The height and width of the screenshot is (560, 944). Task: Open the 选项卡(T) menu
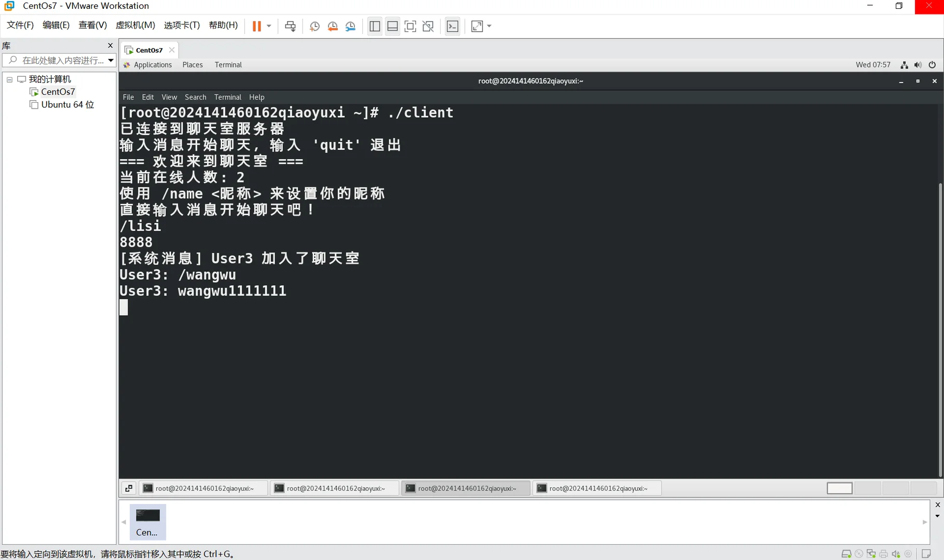tap(182, 25)
